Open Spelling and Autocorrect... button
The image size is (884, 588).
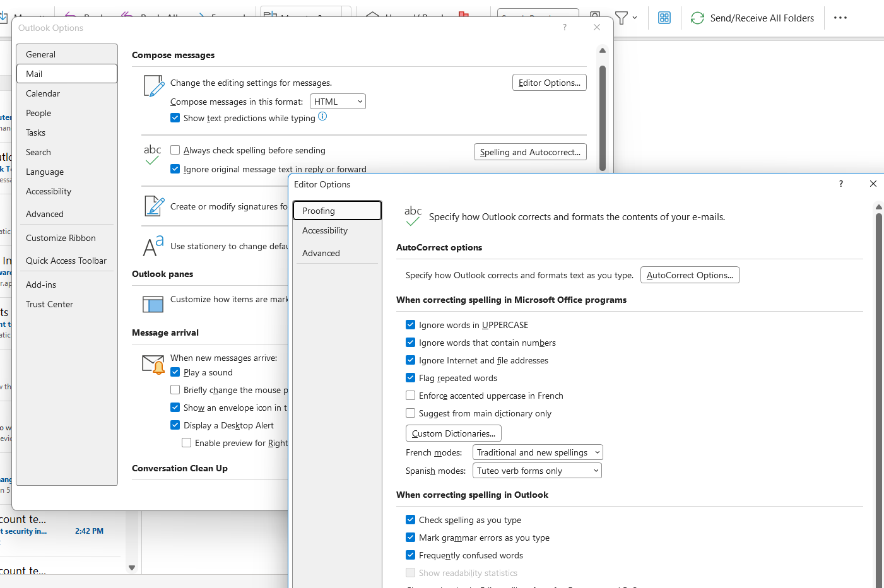(x=531, y=152)
